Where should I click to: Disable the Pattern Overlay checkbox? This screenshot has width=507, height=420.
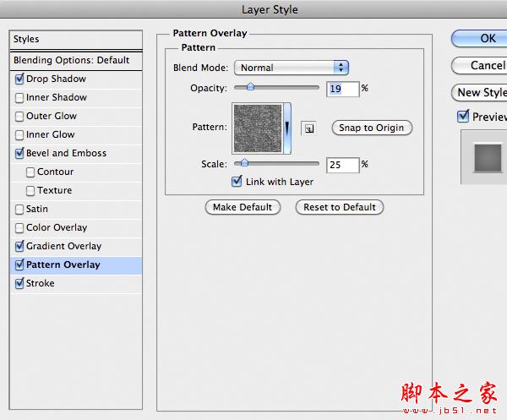[x=19, y=265]
